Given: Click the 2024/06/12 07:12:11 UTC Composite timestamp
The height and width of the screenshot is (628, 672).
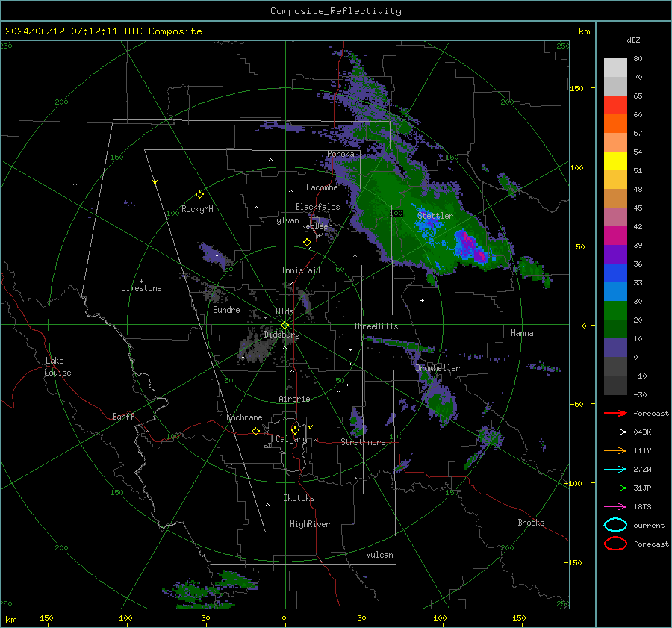Looking at the screenshot, I should click(103, 31).
